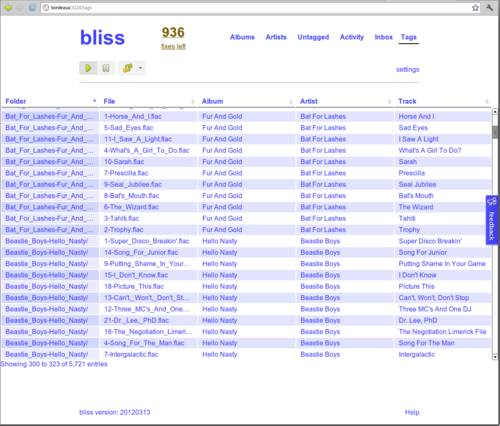This screenshot has width=500, height=426.
Task: Click track cell What's A Girl To Do?
Action: 443,150
